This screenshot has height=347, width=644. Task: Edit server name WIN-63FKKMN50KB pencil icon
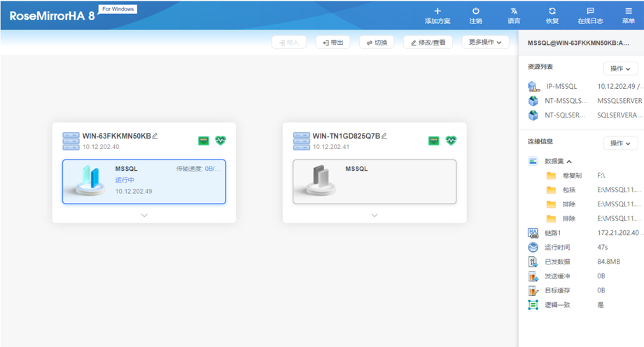[155, 136]
